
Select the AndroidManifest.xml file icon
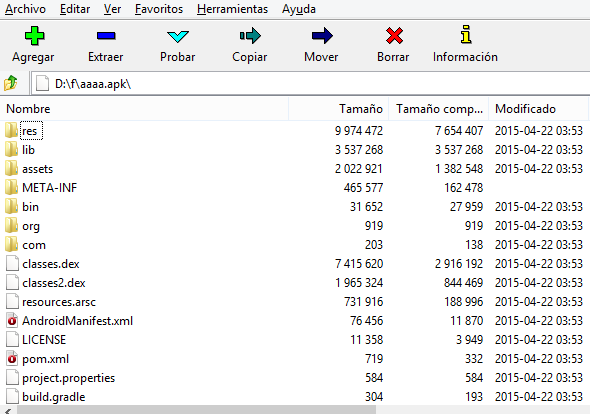coord(12,321)
